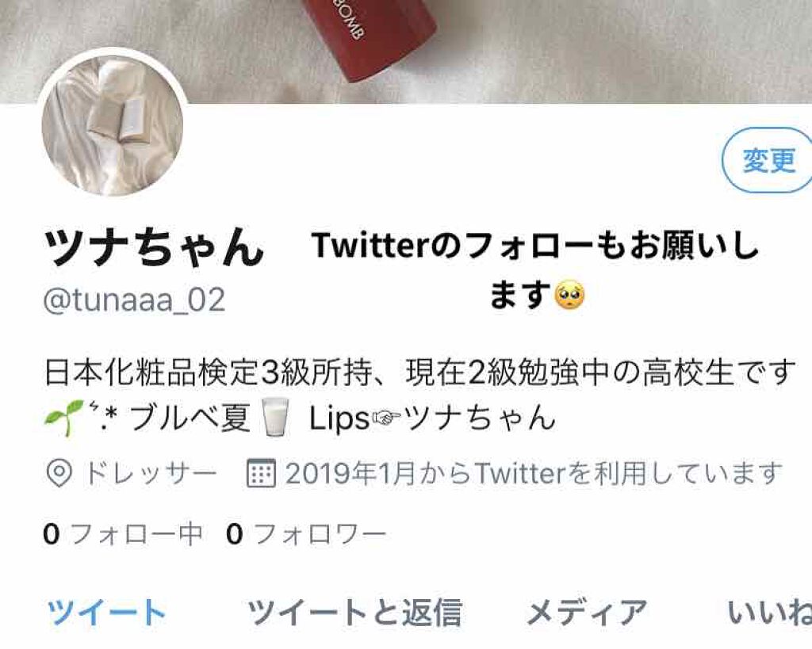Click the pointing hand emoji after Lips

pyautogui.click(x=386, y=418)
